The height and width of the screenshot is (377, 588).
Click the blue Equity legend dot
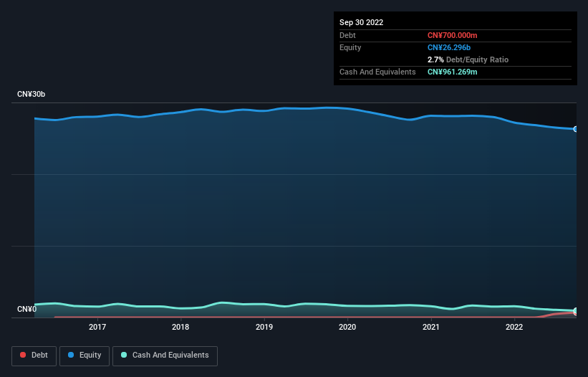71,355
